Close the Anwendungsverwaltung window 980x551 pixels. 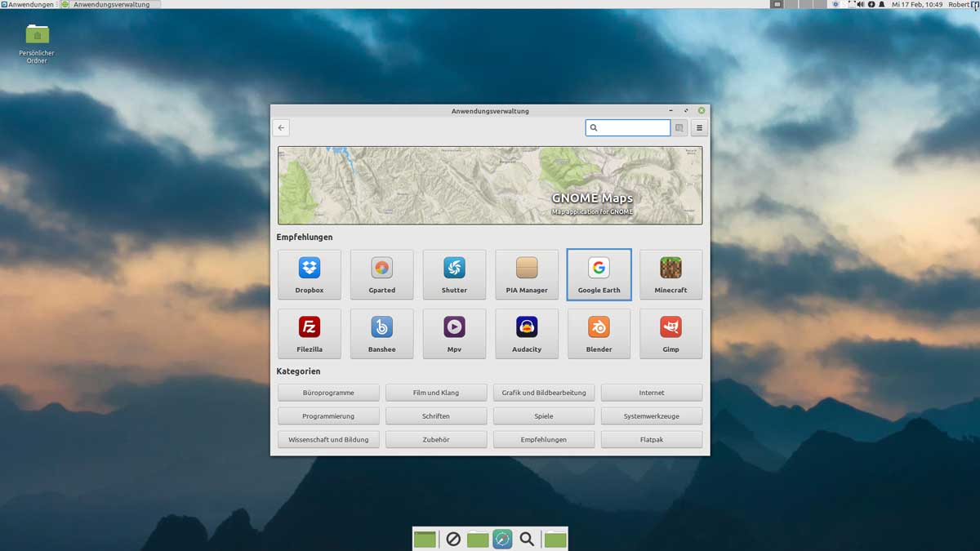[x=701, y=110]
